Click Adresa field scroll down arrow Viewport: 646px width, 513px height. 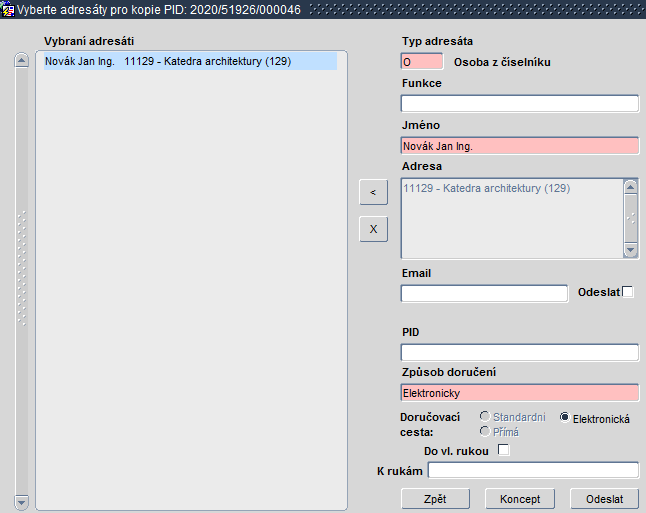(x=631, y=250)
